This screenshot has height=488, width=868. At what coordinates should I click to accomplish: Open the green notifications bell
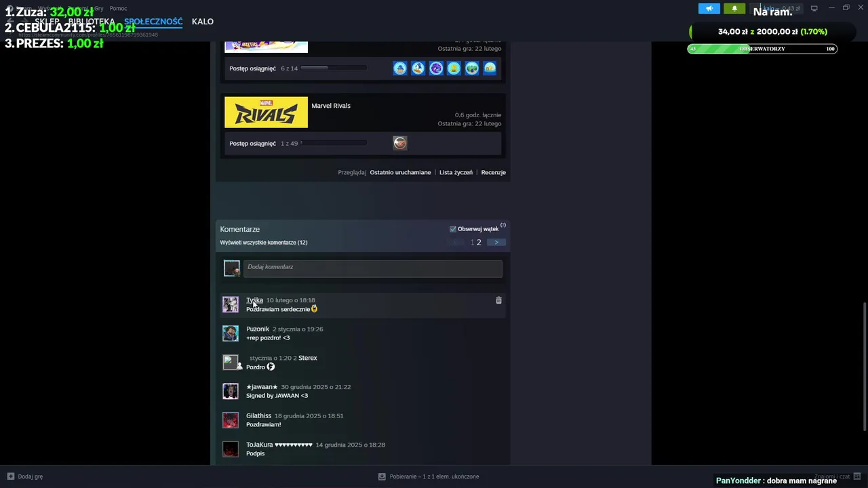[734, 9]
